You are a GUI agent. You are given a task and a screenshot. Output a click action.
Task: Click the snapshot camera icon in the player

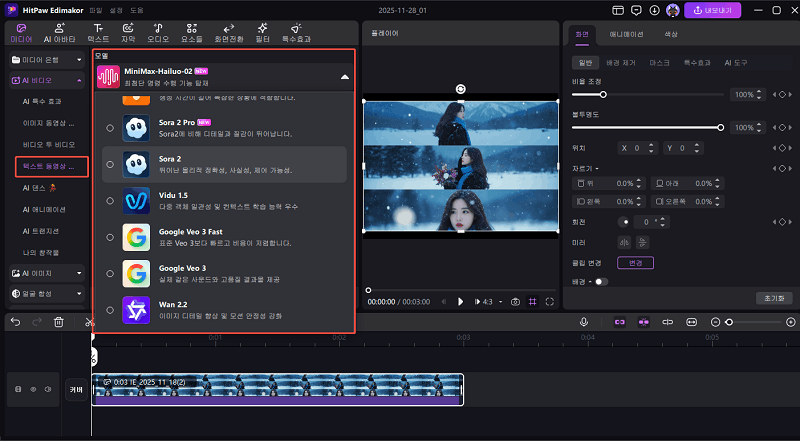(x=515, y=302)
